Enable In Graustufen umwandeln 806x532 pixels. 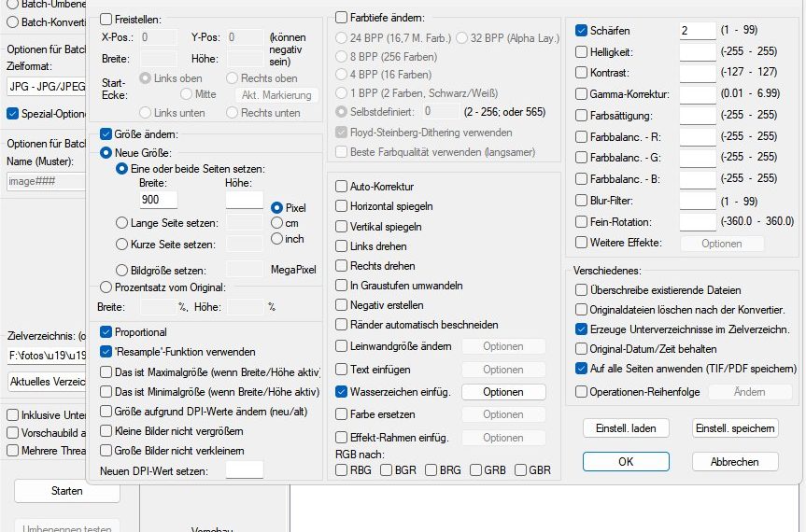[342, 286]
